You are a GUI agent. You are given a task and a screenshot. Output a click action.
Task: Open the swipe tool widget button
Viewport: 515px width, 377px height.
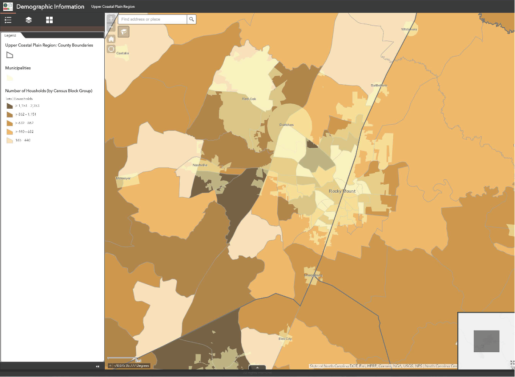[x=124, y=32]
